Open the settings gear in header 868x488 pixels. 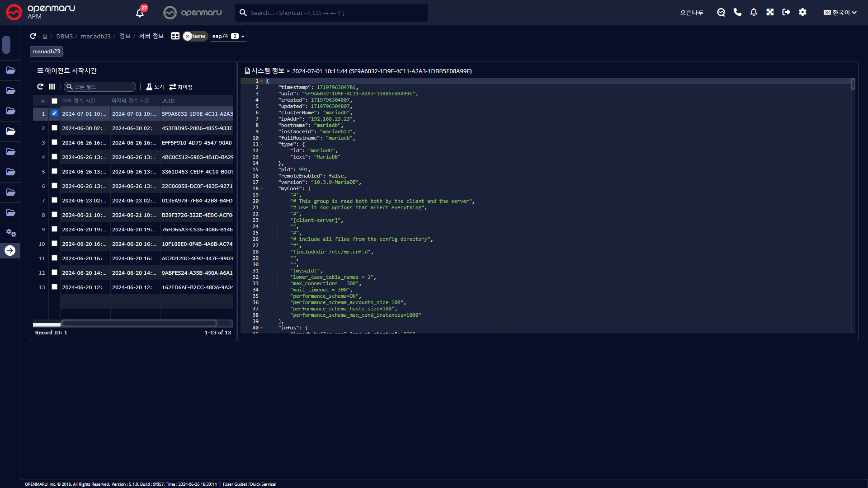click(802, 12)
